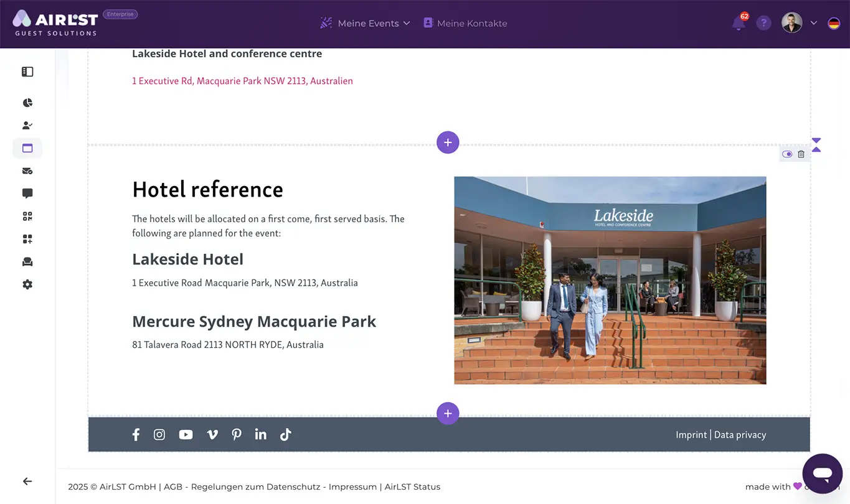Click the LinkedIn icon in footer
This screenshot has width=850, height=504.
(260, 434)
